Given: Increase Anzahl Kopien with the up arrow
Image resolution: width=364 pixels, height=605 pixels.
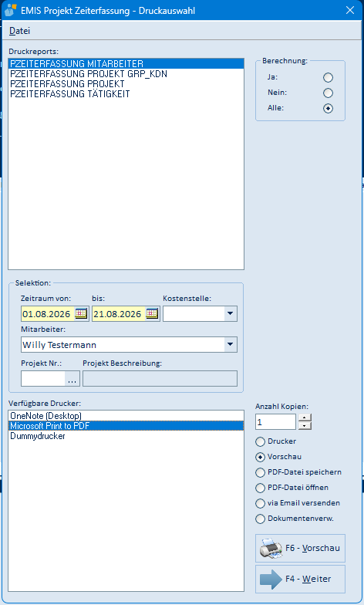Looking at the screenshot, I should [x=305, y=417].
